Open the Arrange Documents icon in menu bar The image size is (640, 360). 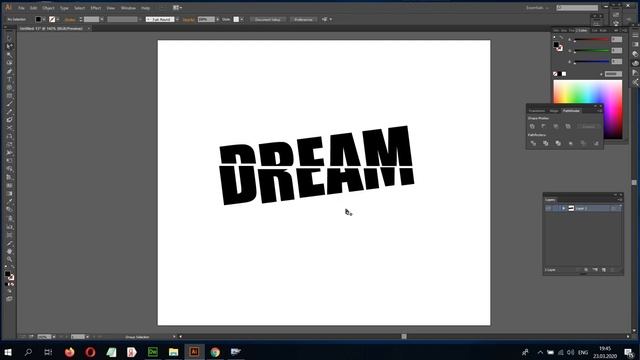point(177,8)
